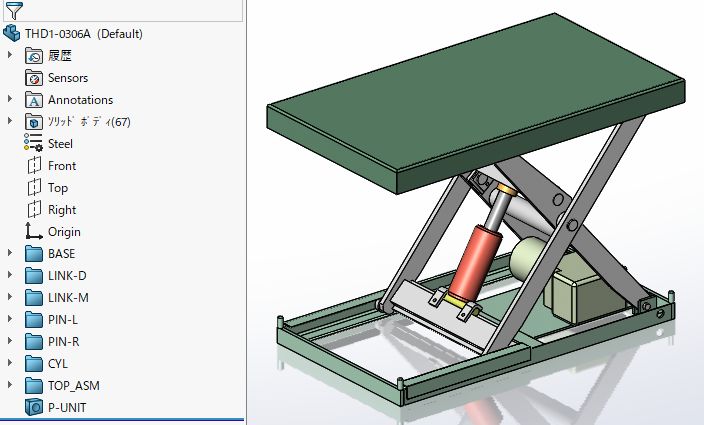The height and width of the screenshot is (425, 704).
Task: Select the P-UNIT label
Action: click(x=67, y=407)
